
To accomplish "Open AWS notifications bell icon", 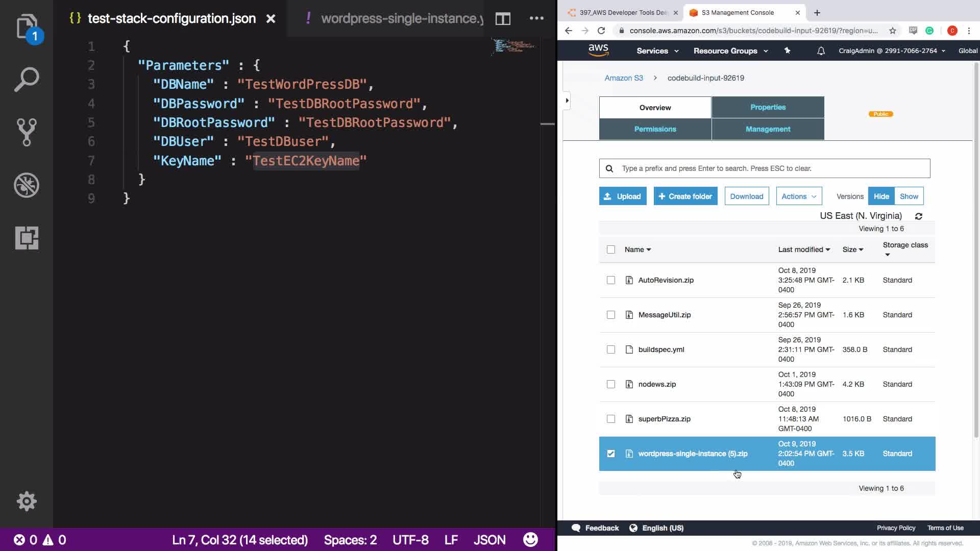I will (x=821, y=51).
